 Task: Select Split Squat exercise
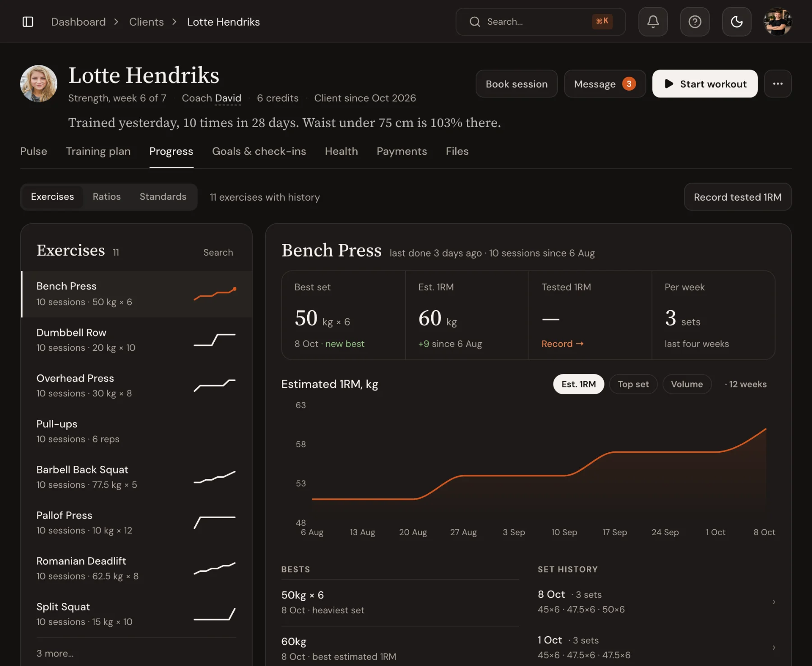click(x=136, y=614)
